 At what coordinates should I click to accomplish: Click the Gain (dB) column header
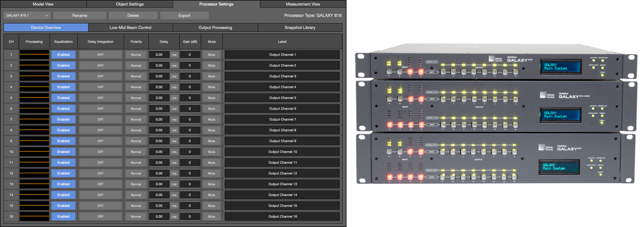click(x=190, y=42)
